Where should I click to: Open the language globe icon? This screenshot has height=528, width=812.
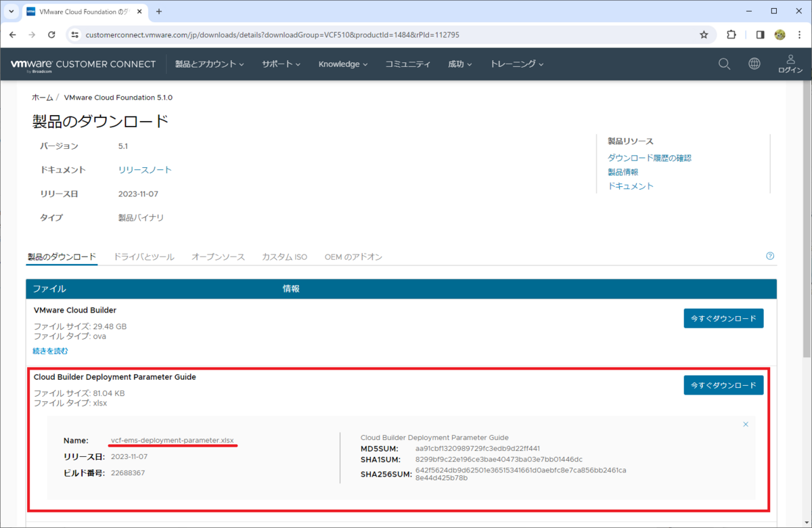point(754,64)
